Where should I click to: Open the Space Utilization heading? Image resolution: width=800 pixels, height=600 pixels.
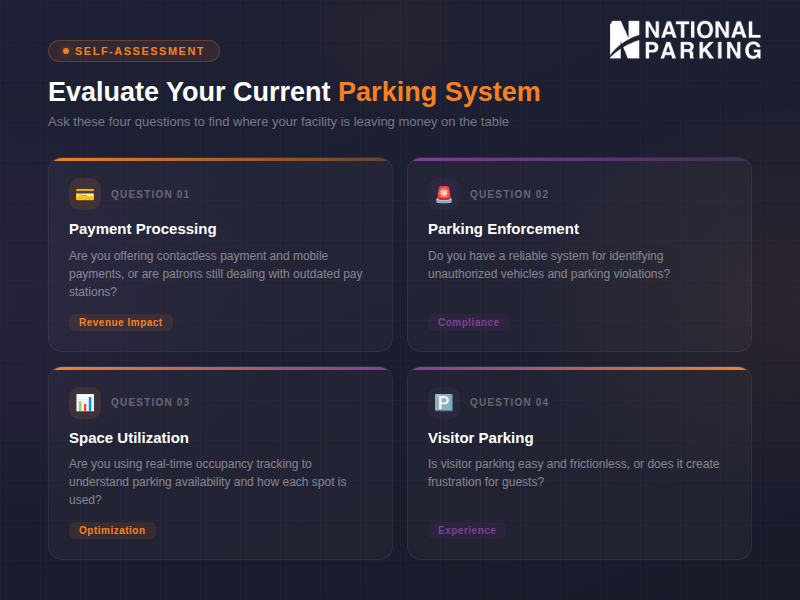point(129,437)
